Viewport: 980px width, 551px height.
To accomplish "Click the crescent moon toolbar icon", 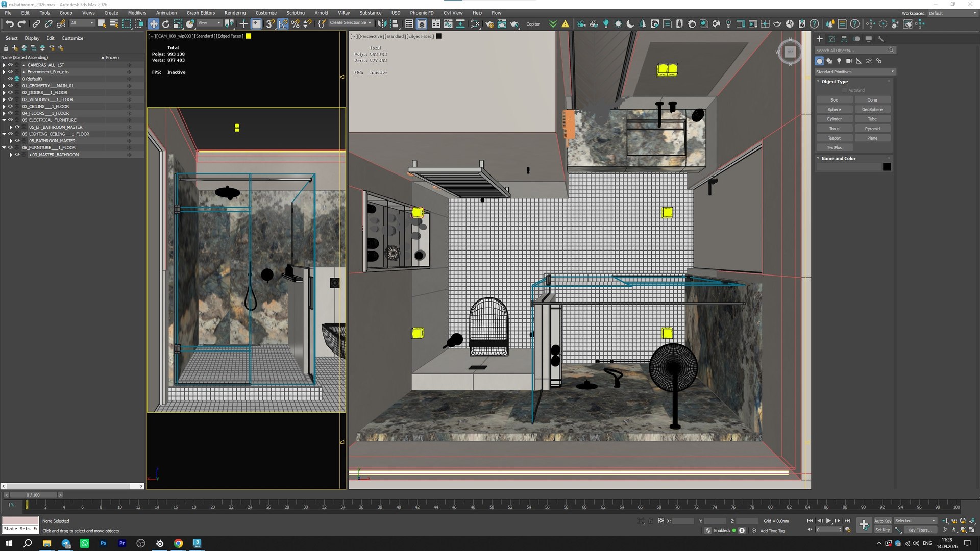I will pyautogui.click(x=630, y=24).
